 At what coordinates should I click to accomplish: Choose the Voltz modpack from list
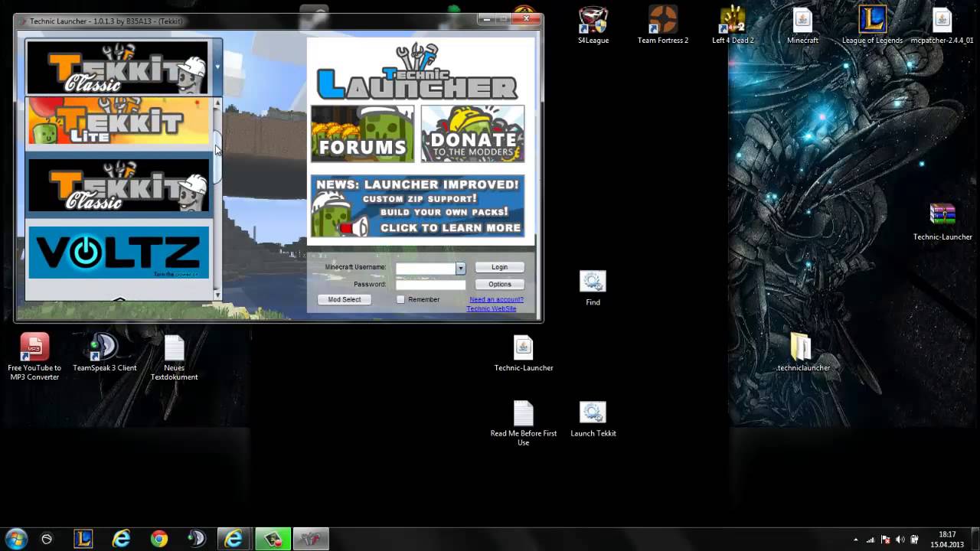118,252
